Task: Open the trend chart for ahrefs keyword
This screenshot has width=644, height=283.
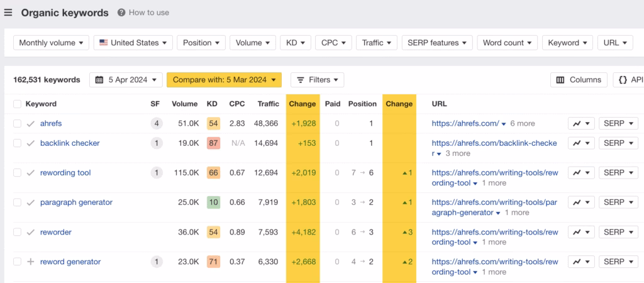Action: pyautogui.click(x=581, y=124)
